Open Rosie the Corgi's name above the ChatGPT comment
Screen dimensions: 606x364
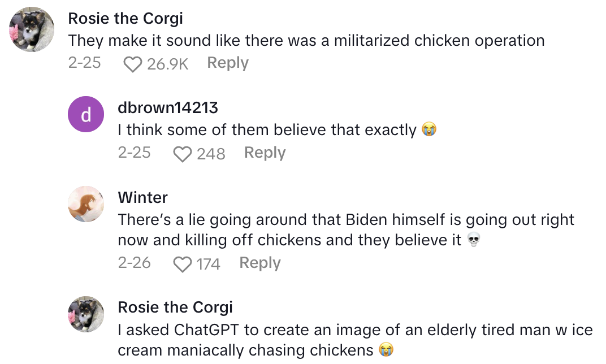tap(175, 307)
